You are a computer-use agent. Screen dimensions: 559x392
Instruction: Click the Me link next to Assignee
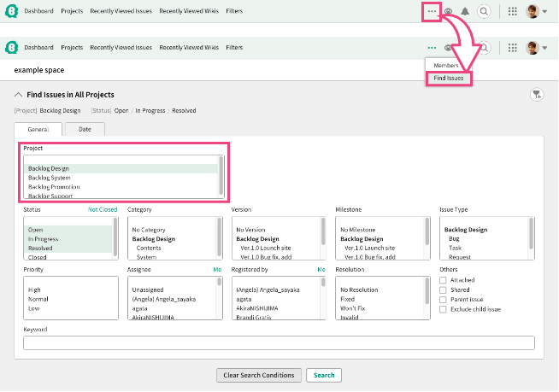217,270
